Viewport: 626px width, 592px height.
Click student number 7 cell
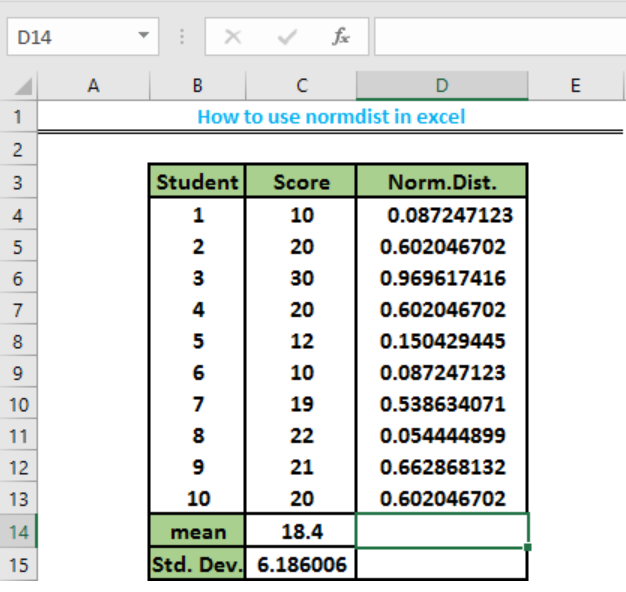click(x=197, y=404)
